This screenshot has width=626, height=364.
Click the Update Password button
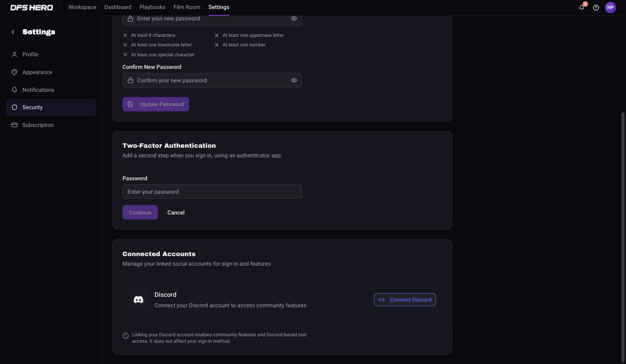tap(156, 104)
